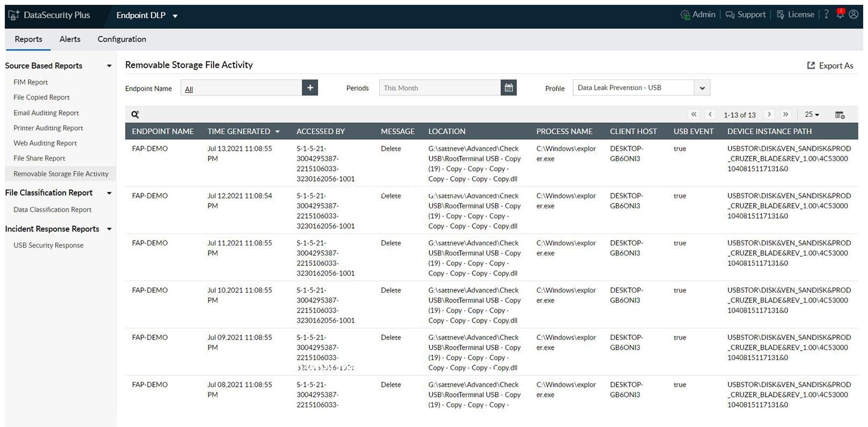Switch to the Configuration tab
The width and height of the screenshot is (868, 427).
[122, 39]
